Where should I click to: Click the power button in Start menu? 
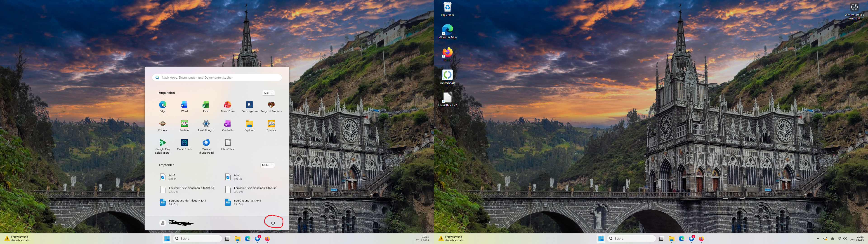(273, 223)
